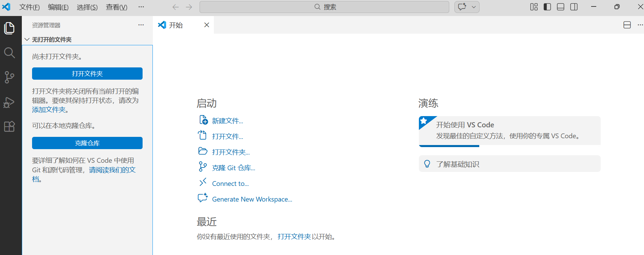This screenshot has width=644, height=255.
Task: Open the editor more actions ellipsis
Action: tap(640, 25)
